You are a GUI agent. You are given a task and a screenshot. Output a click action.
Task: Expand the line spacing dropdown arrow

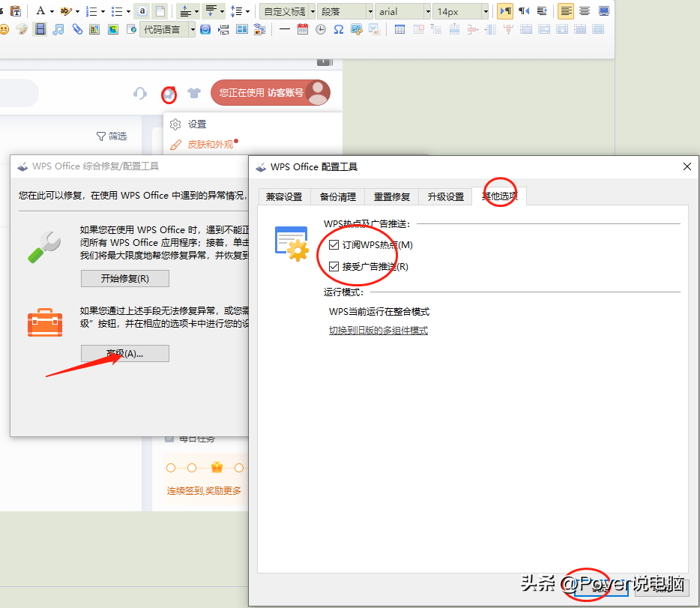click(x=248, y=11)
